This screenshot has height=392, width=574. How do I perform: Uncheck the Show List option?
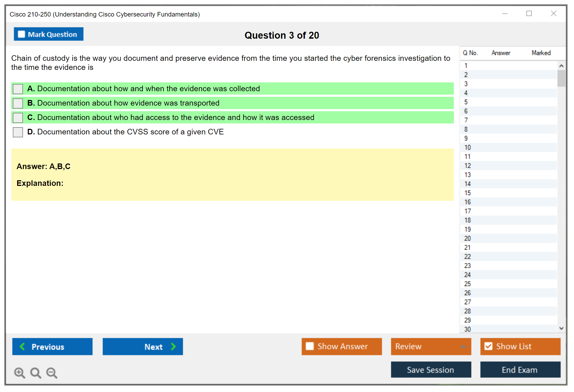[x=488, y=346]
